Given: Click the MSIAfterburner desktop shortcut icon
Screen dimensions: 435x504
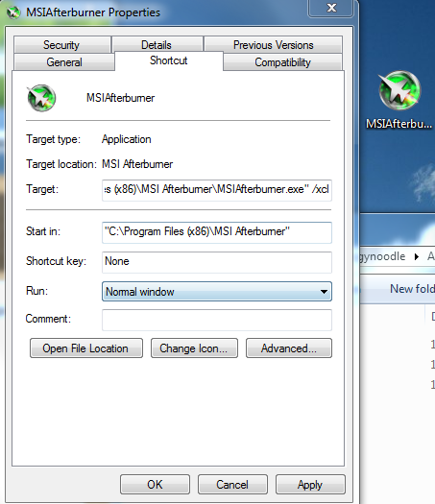Looking at the screenshot, I should pyautogui.click(x=399, y=91).
